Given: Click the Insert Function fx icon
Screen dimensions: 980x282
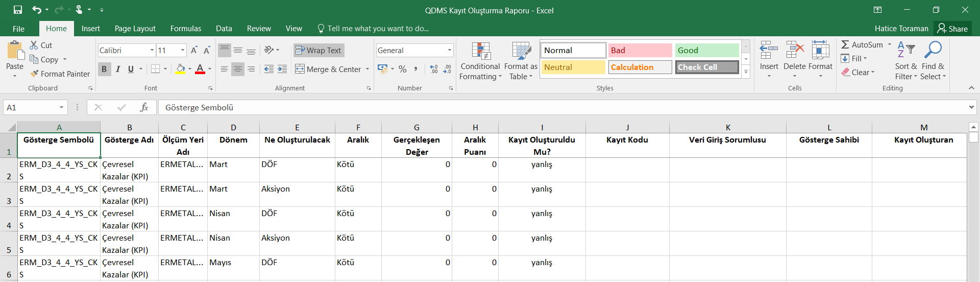Looking at the screenshot, I should click(144, 107).
